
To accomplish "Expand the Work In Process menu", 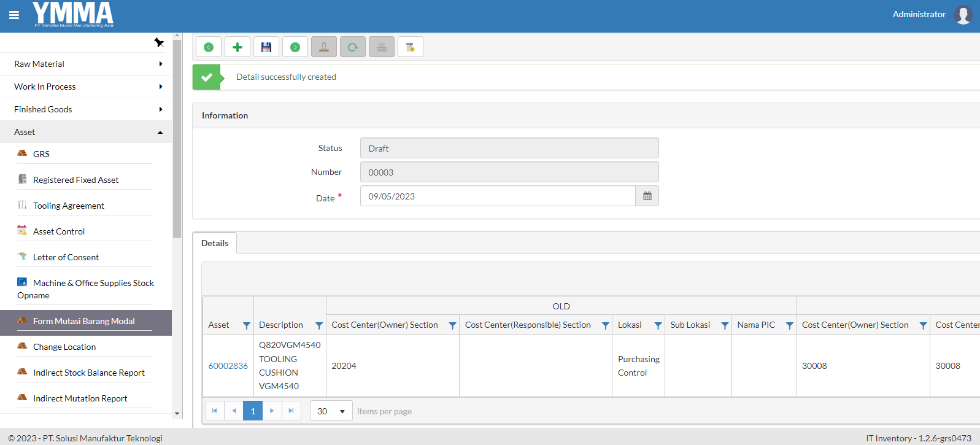I will pyautogui.click(x=86, y=87).
